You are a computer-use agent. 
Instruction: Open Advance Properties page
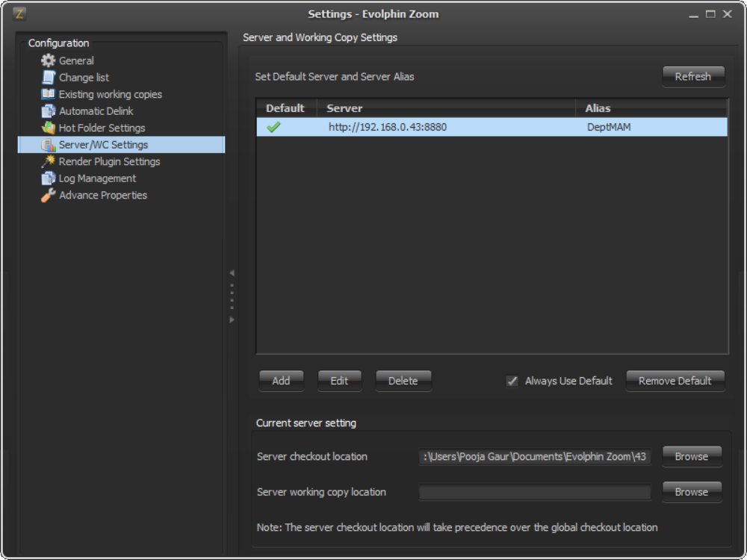pyautogui.click(x=103, y=195)
